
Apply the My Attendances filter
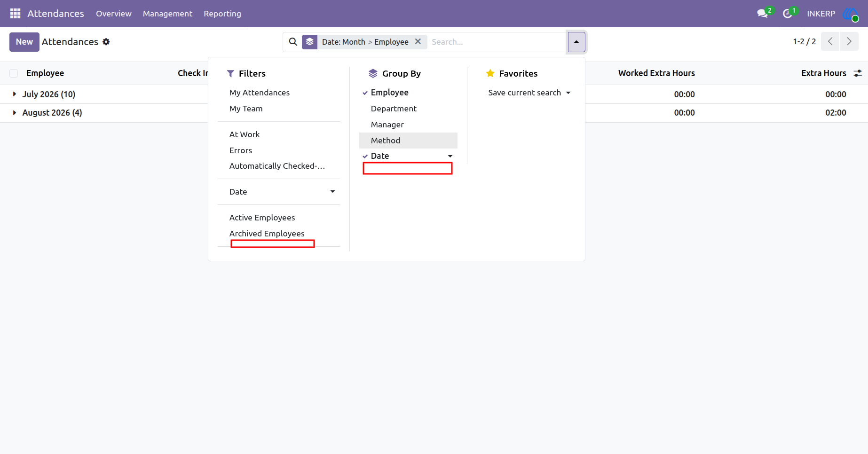tap(279, 93)
